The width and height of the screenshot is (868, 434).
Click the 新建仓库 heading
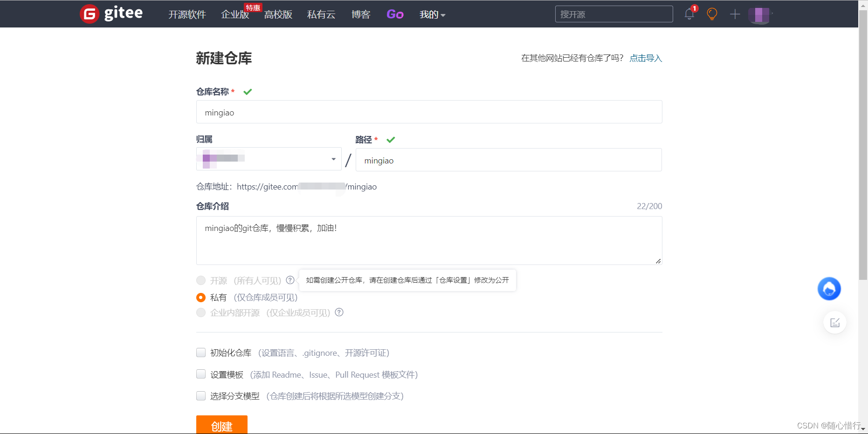click(x=224, y=58)
